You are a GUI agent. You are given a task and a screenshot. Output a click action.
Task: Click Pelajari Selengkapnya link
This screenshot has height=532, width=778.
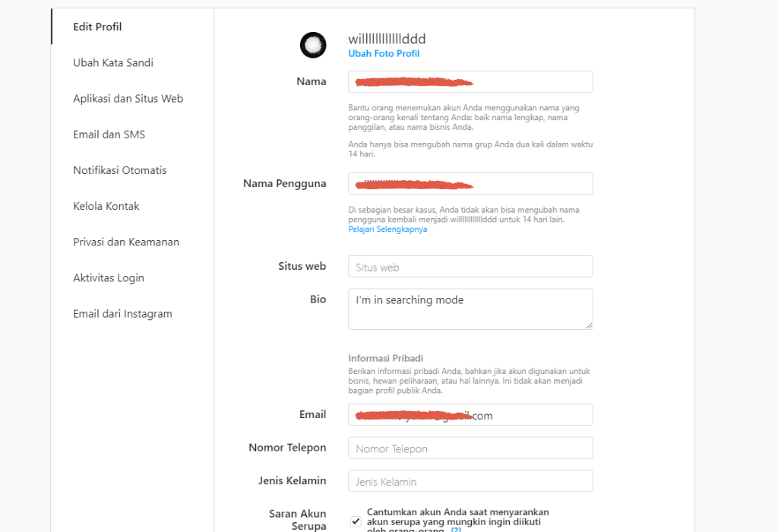[387, 229]
